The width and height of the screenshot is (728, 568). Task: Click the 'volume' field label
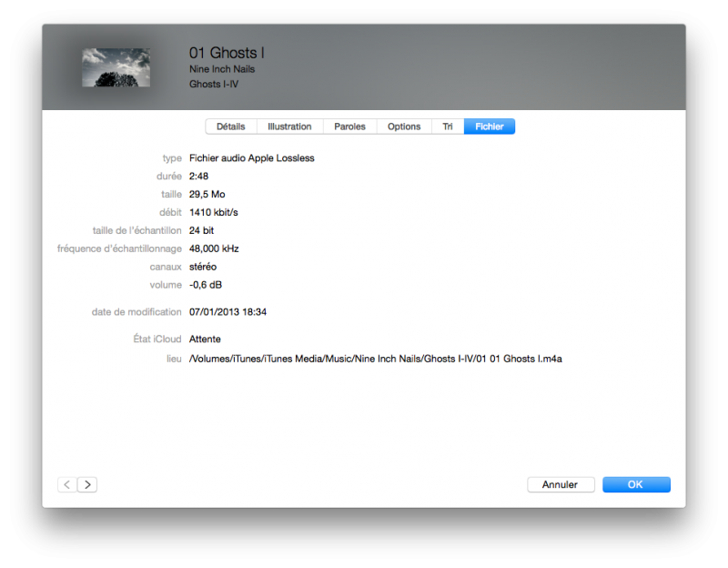tap(166, 285)
